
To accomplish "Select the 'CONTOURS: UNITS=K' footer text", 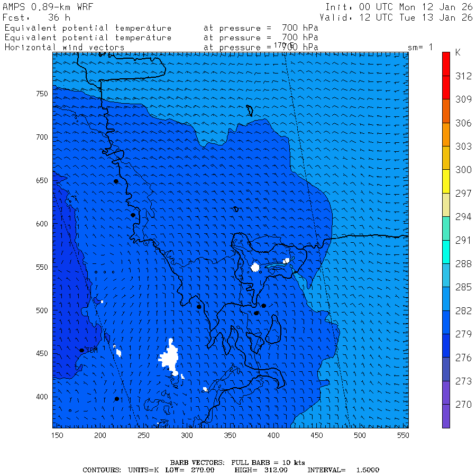I will pos(121,470).
